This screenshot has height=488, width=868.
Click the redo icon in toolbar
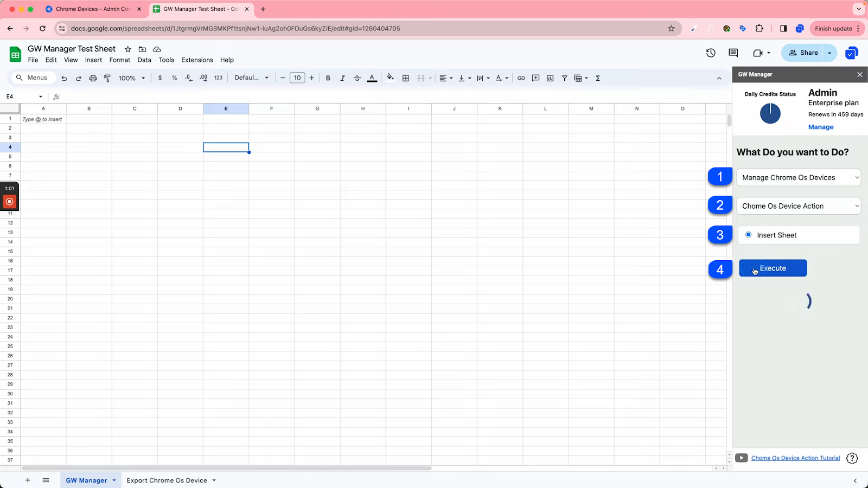[x=79, y=78]
